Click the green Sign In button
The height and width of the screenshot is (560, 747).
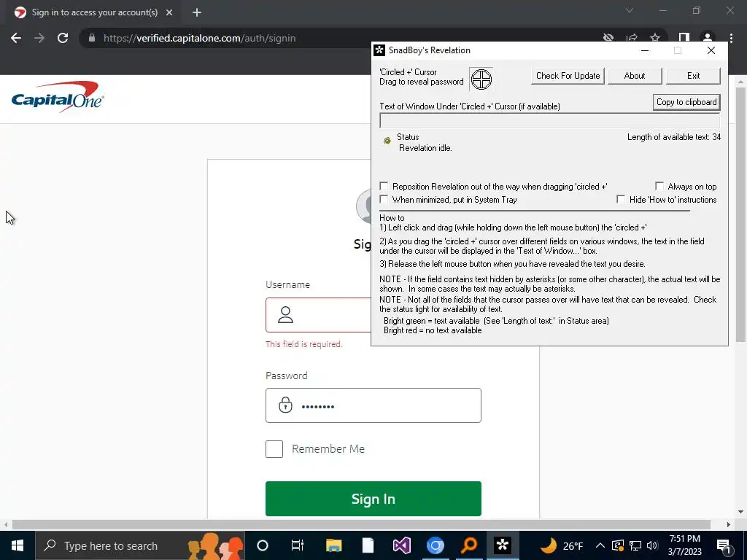point(373,499)
